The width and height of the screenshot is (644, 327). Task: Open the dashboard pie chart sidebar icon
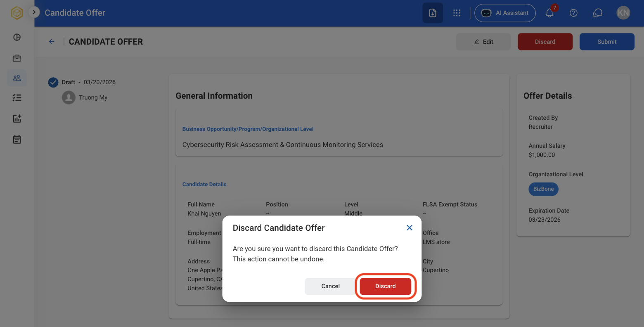tap(17, 37)
